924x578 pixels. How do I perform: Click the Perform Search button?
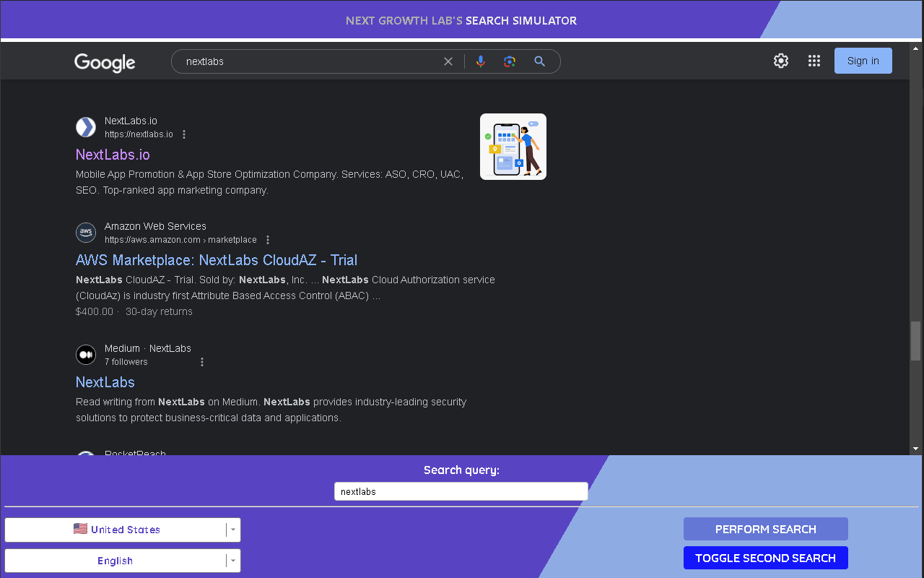click(765, 529)
